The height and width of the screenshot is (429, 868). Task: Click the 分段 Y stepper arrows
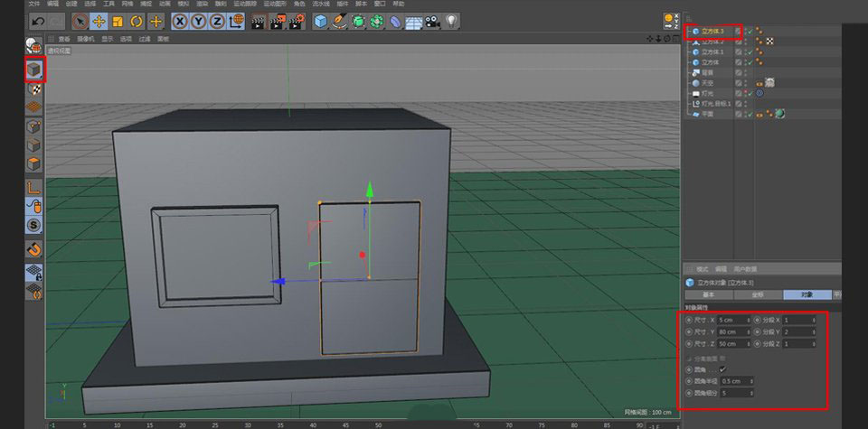point(814,331)
